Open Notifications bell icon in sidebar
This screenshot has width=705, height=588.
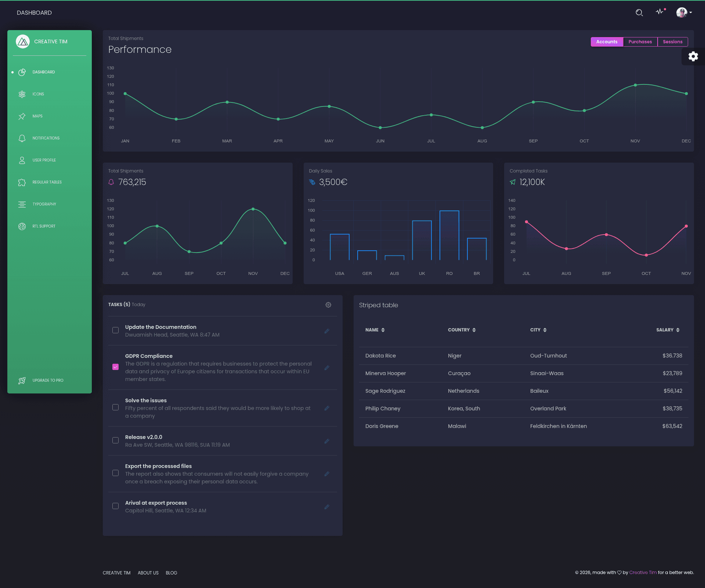[22, 138]
